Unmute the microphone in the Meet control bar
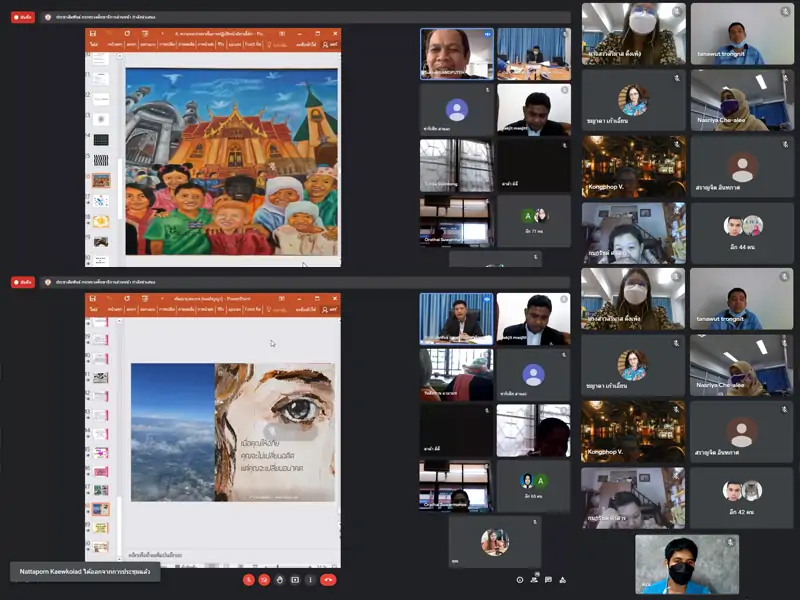Image resolution: width=800 pixels, height=600 pixels. point(248,580)
